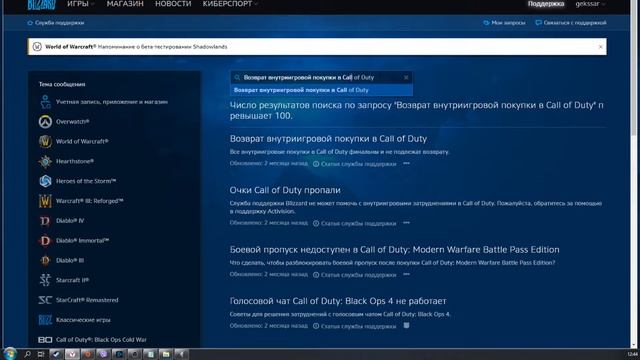
Task: Select the account, app and shop topic icon
Action: click(x=45, y=102)
